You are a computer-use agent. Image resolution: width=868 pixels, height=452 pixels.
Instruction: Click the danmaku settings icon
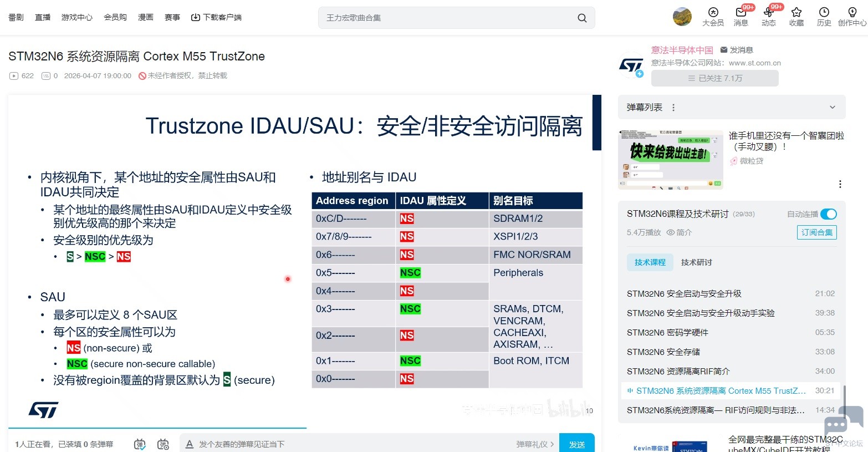[x=163, y=444]
